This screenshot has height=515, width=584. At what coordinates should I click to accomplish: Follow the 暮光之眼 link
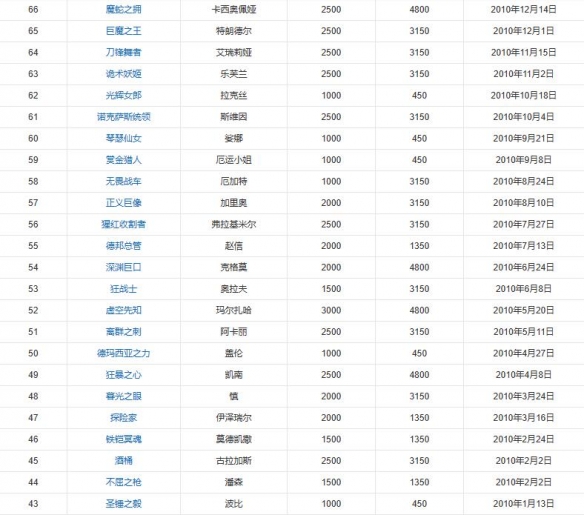pyautogui.click(x=124, y=396)
